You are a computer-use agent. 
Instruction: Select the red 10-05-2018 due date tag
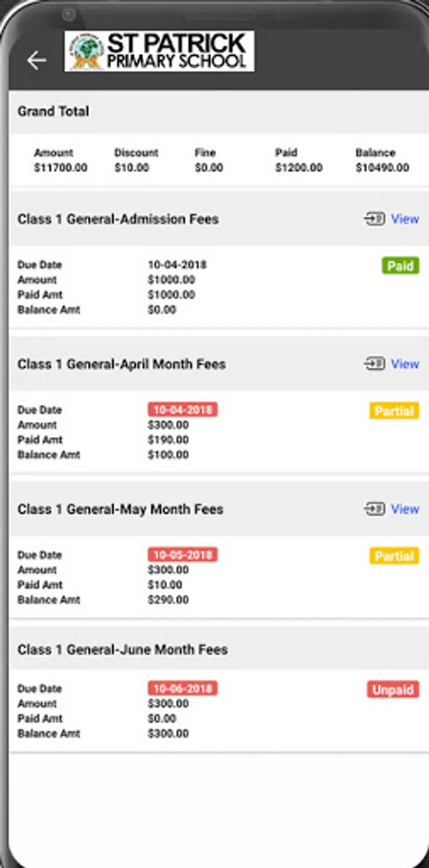[x=183, y=555]
